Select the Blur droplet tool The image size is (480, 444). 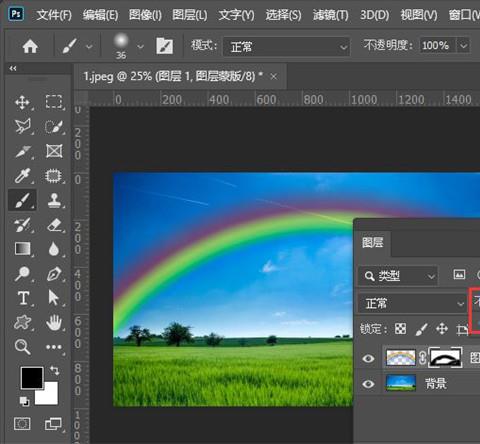pos(54,249)
